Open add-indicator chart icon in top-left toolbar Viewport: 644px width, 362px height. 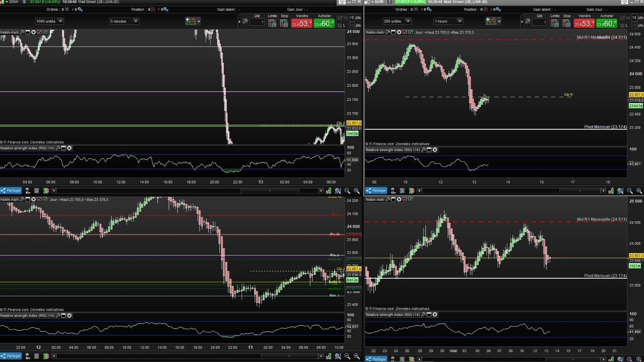pyautogui.click(x=190, y=21)
